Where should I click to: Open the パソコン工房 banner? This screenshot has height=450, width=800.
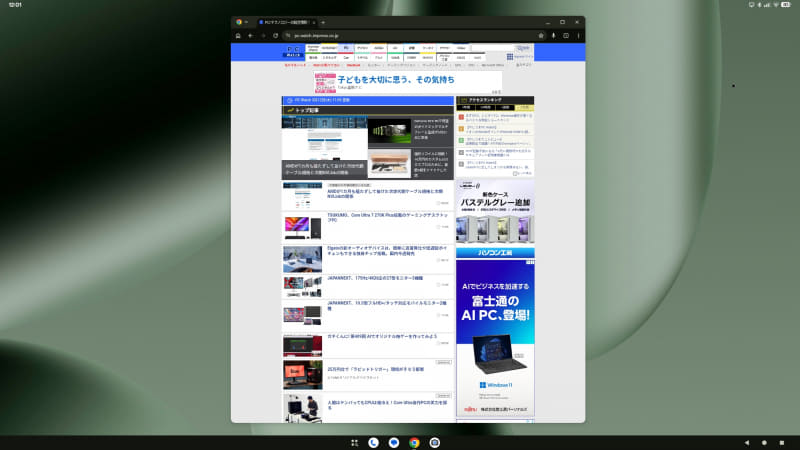pyautogui.click(x=495, y=253)
